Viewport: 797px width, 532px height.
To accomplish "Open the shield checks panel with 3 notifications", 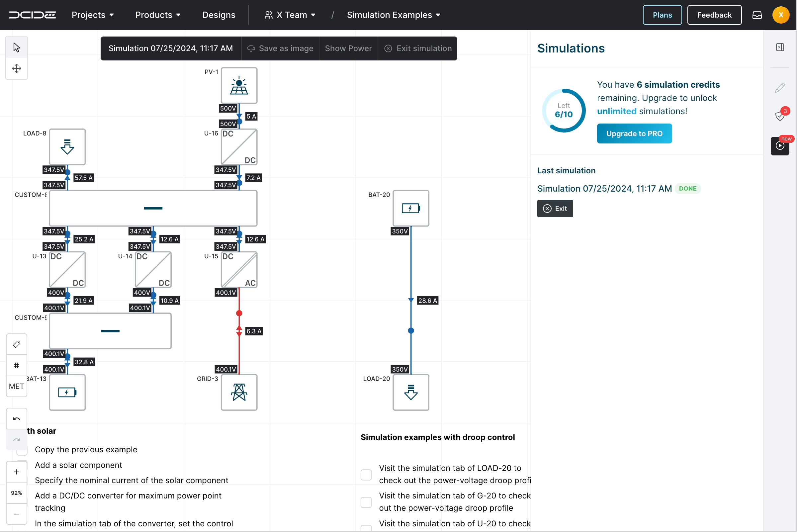I will 780,115.
